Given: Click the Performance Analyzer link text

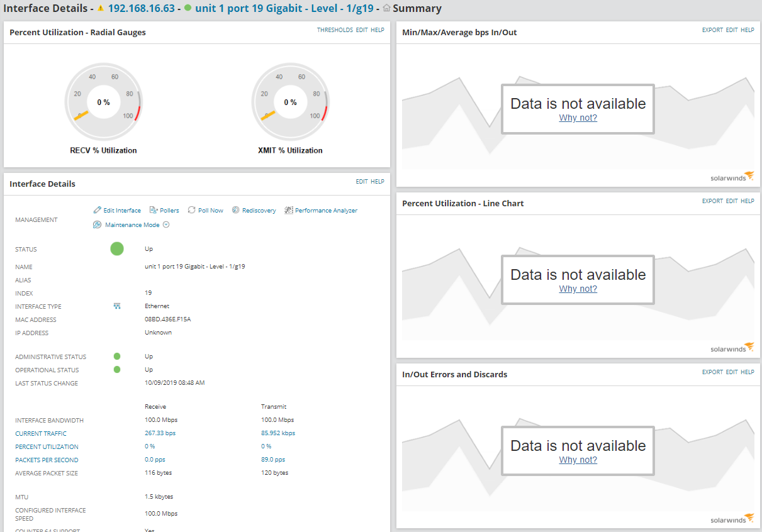Looking at the screenshot, I should pos(326,211).
